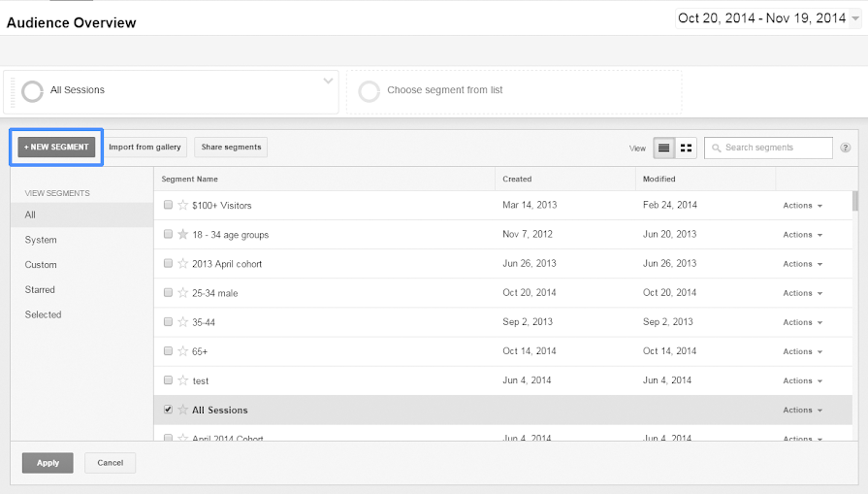Viewport: 868px width, 494px height.
Task: Focus the Search segments field
Action: tap(775, 148)
